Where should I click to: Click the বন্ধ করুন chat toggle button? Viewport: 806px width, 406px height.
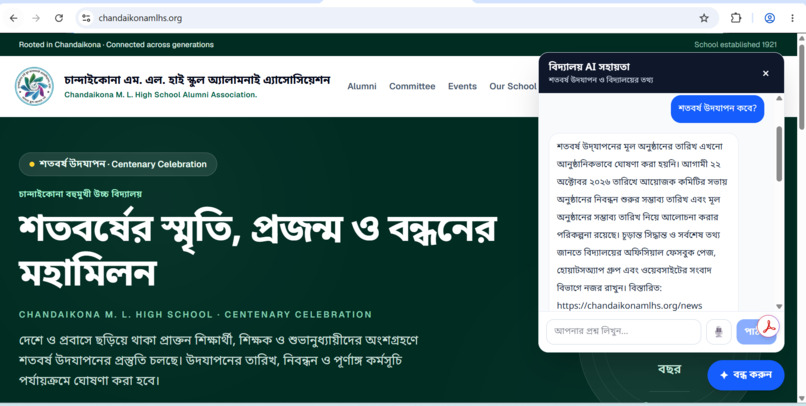(746, 375)
